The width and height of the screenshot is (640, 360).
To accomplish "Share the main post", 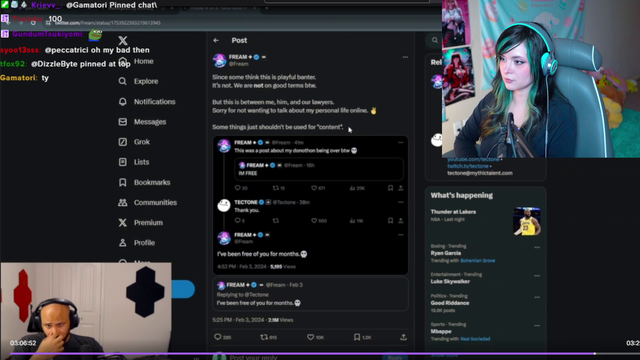I will [x=403, y=337].
